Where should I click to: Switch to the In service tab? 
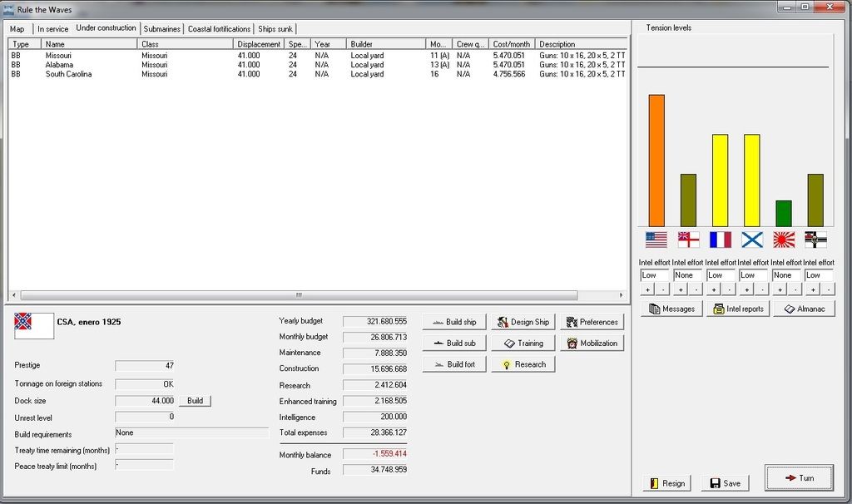tap(52, 29)
